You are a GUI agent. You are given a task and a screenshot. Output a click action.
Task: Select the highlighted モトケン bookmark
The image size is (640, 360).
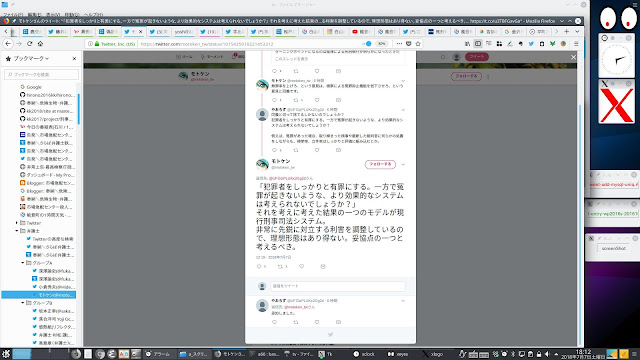click(x=39, y=295)
